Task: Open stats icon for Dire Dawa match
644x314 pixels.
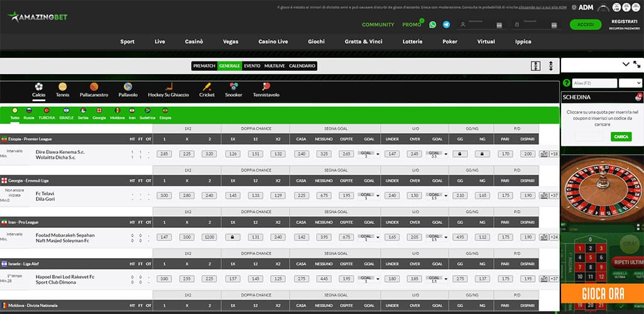Action: coord(544,154)
